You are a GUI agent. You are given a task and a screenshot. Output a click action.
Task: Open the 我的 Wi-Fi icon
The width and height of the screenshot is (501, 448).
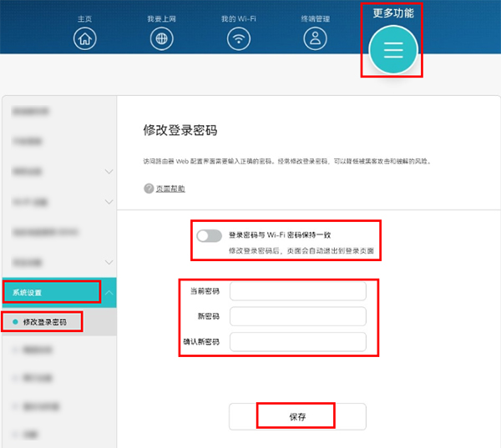(x=239, y=38)
